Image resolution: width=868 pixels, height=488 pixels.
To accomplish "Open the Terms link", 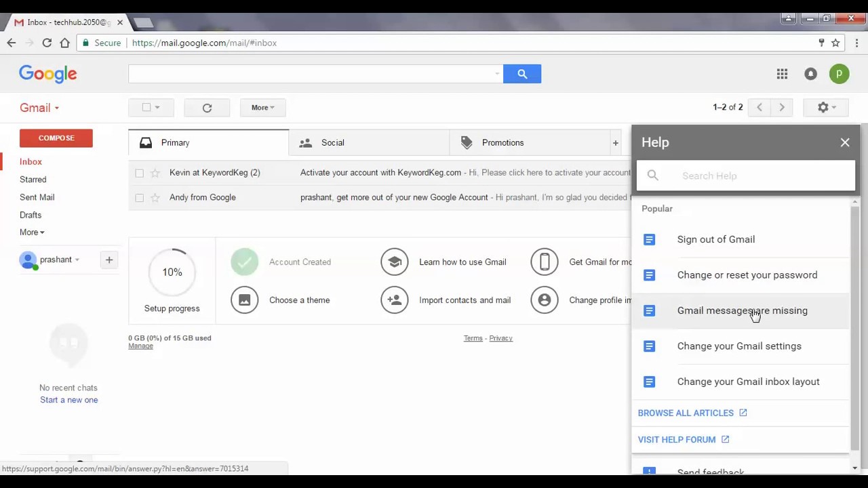I will [x=473, y=338].
